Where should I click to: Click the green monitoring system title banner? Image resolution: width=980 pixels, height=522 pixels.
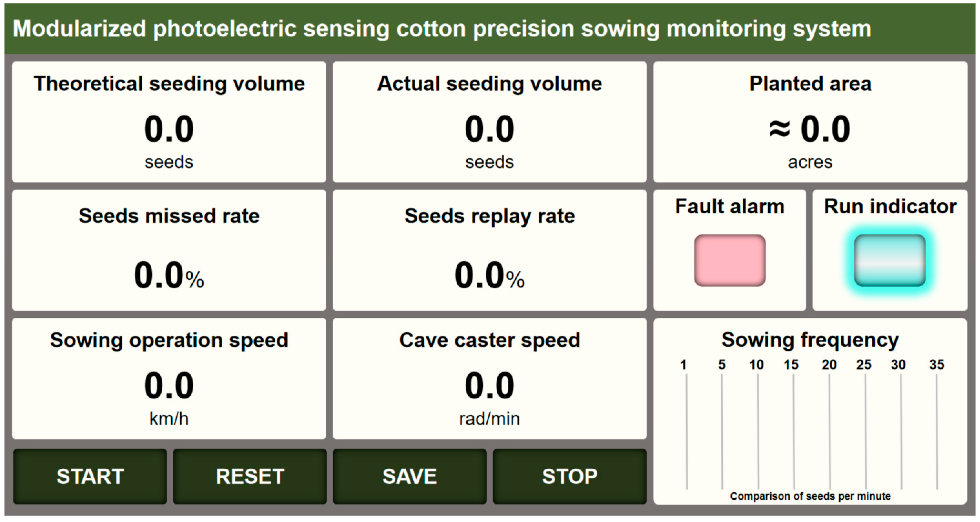pos(490,29)
